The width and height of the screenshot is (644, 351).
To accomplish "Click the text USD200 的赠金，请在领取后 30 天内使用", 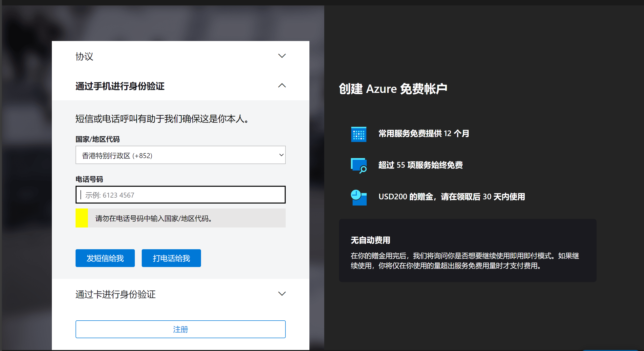I will point(452,197).
